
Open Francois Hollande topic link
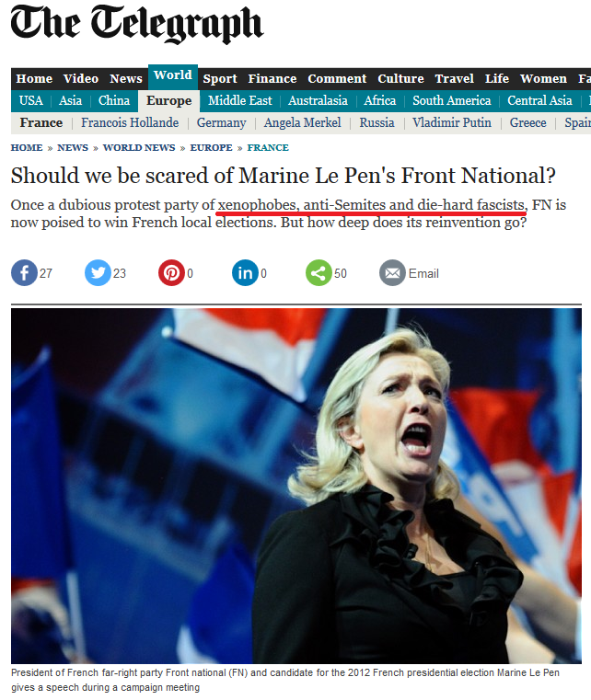[130, 122]
